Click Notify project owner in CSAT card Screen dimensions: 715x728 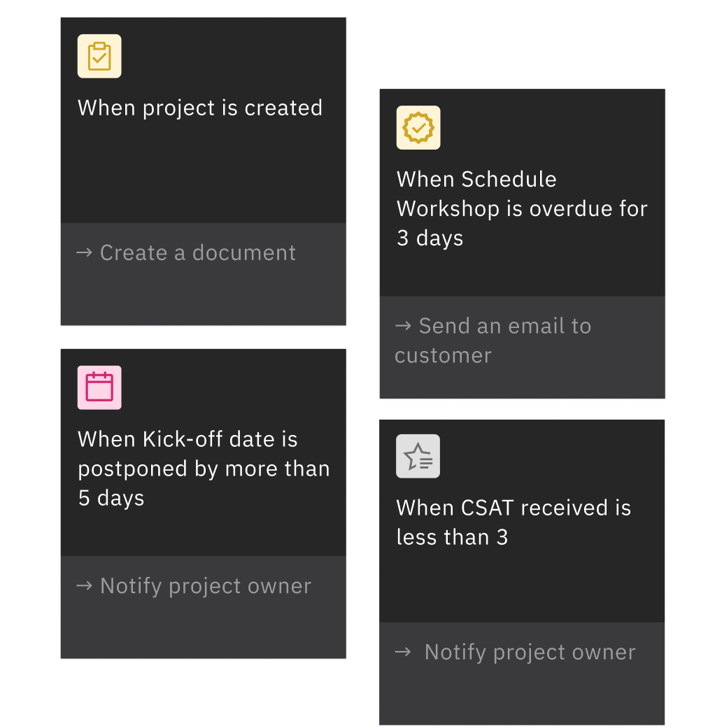point(529,652)
